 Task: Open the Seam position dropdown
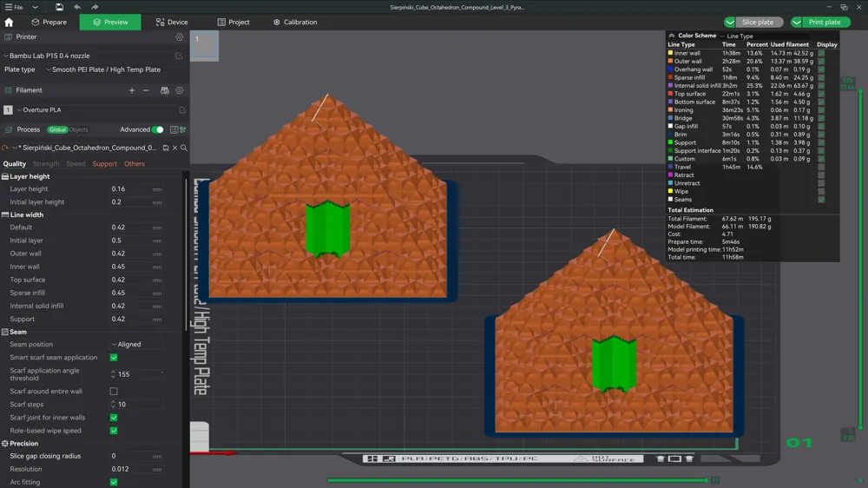click(137, 345)
